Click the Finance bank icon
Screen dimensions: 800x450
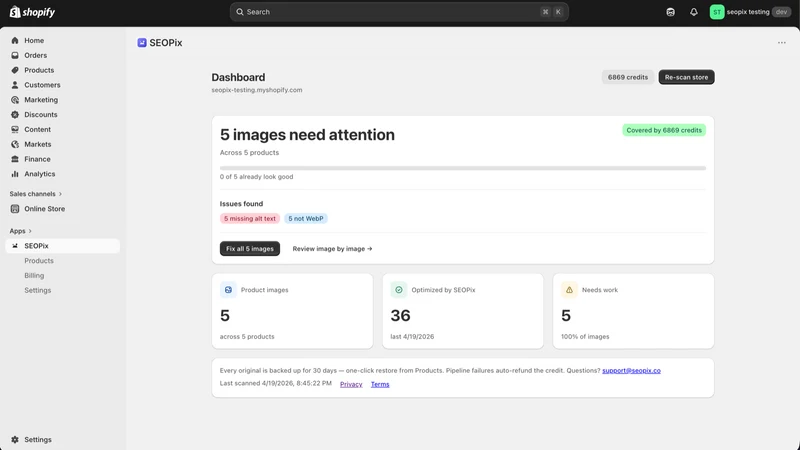(x=15, y=159)
